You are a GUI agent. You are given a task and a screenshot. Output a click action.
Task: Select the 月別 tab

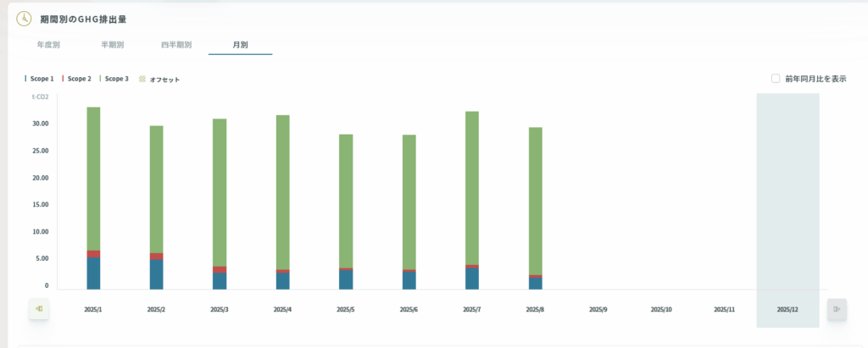[240, 44]
